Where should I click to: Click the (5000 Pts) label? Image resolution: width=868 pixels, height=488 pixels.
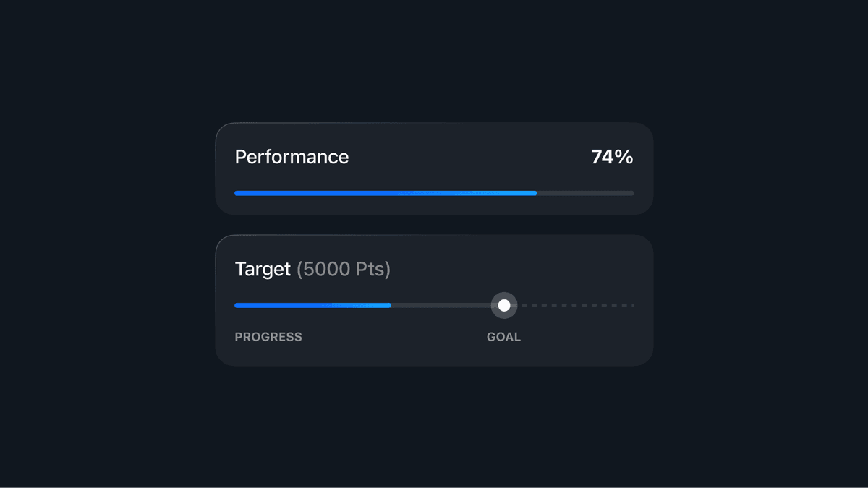pyautogui.click(x=344, y=270)
